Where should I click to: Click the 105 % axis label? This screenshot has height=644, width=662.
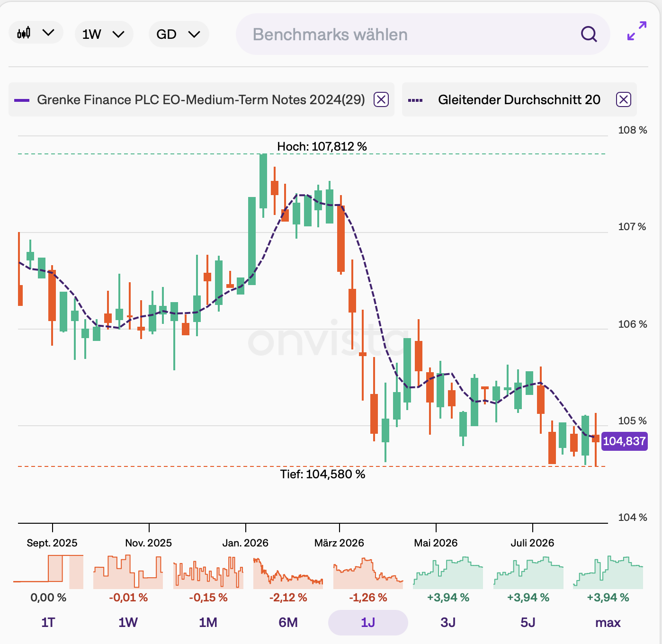(x=633, y=420)
